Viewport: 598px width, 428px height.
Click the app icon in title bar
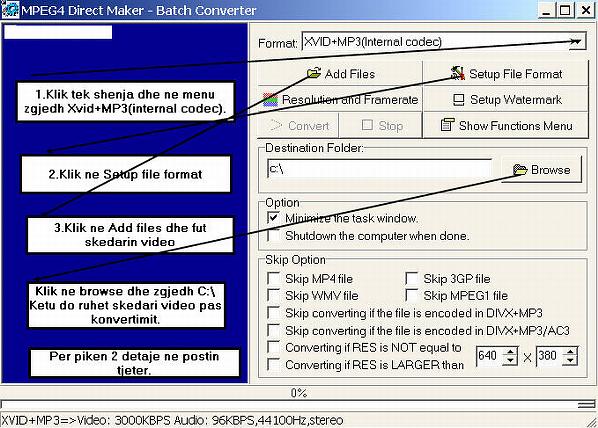(10, 10)
